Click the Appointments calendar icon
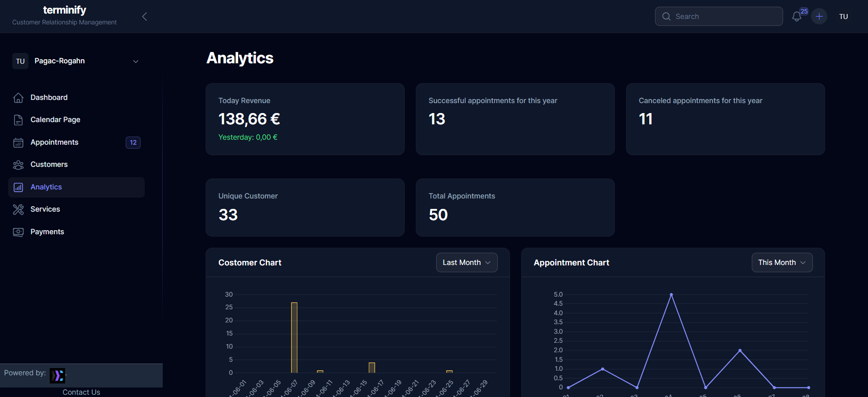This screenshot has height=397, width=868. [18, 142]
